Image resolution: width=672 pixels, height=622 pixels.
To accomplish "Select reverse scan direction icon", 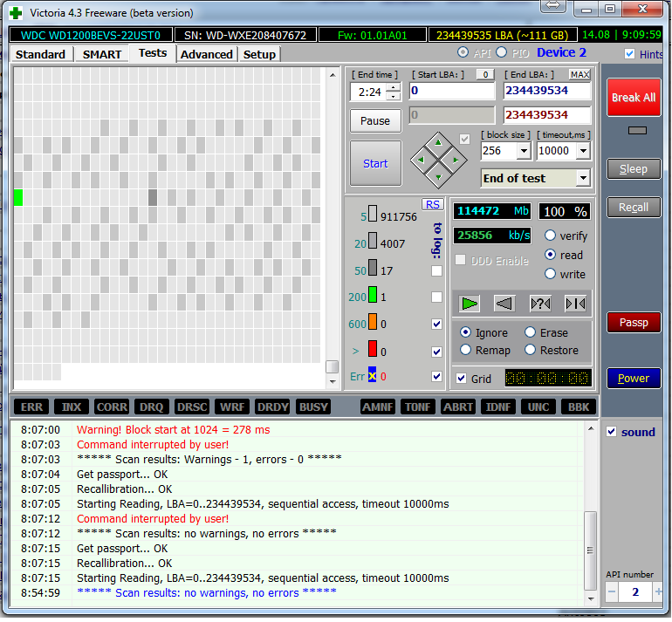I will [x=504, y=304].
